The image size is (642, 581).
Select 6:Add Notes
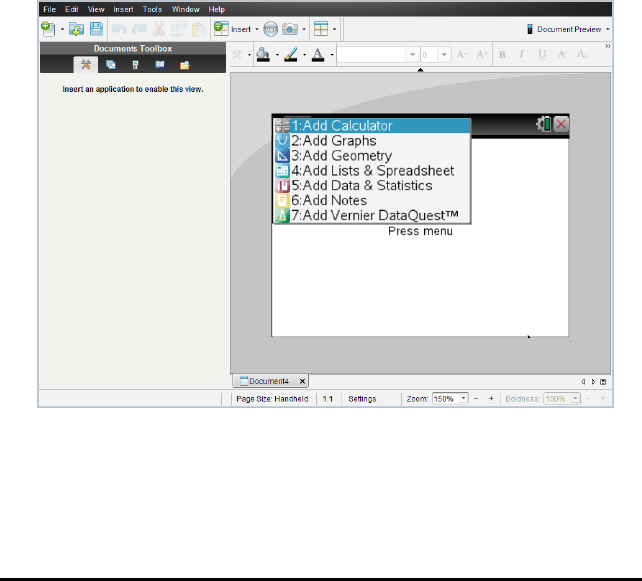click(x=372, y=201)
